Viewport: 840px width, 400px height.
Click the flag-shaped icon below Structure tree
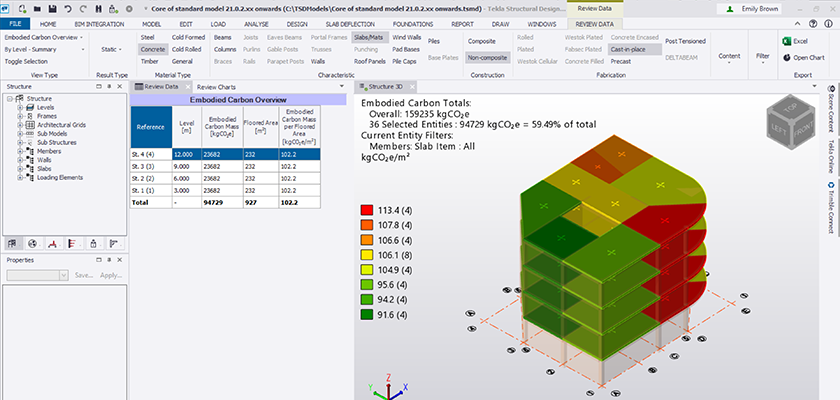[x=114, y=244]
